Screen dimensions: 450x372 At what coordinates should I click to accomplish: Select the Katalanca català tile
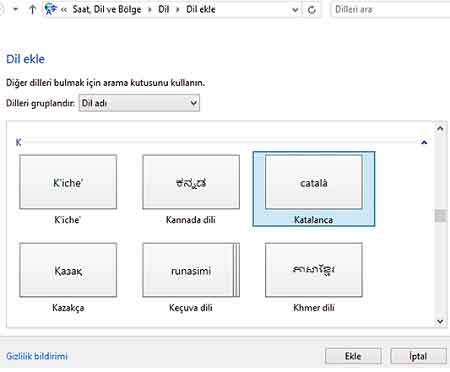click(x=314, y=189)
